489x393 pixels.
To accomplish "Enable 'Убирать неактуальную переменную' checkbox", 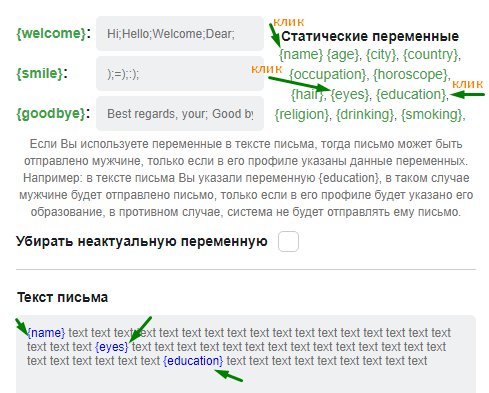I will coord(288,241).
